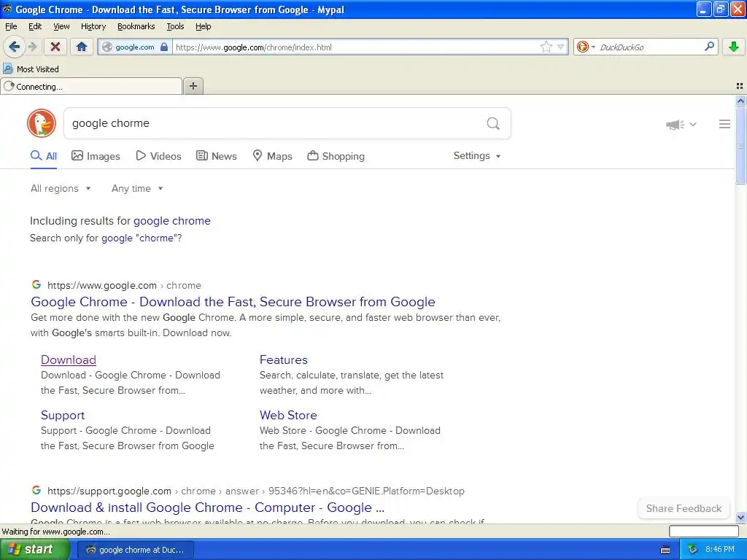
Task: Open the URL history dropdown arrow
Action: [561, 47]
